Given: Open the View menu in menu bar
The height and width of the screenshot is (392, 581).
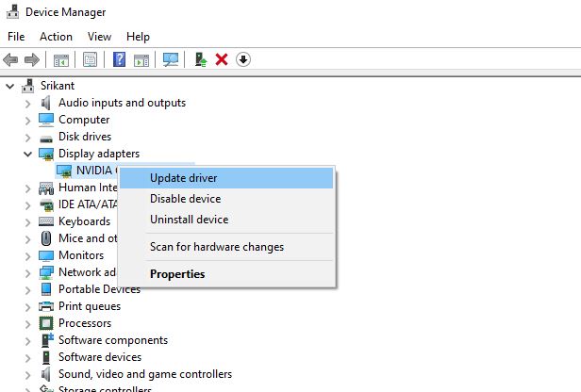Looking at the screenshot, I should [x=99, y=37].
